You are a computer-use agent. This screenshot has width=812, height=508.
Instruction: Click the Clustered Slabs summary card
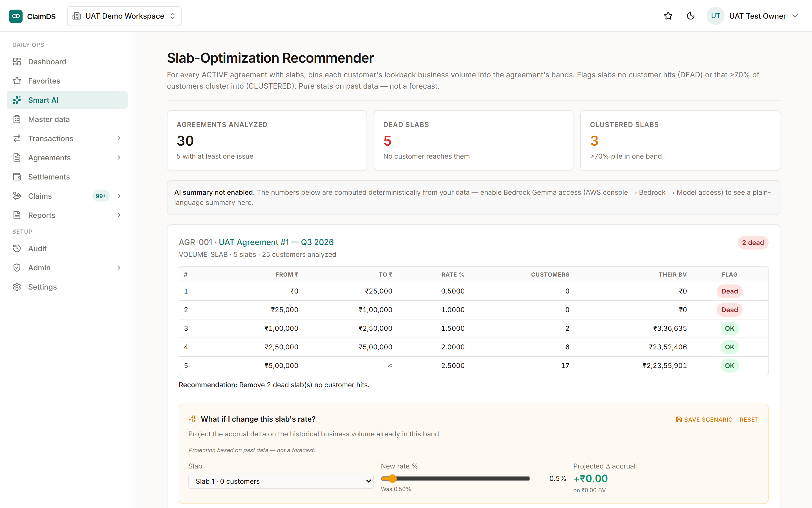tap(680, 141)
